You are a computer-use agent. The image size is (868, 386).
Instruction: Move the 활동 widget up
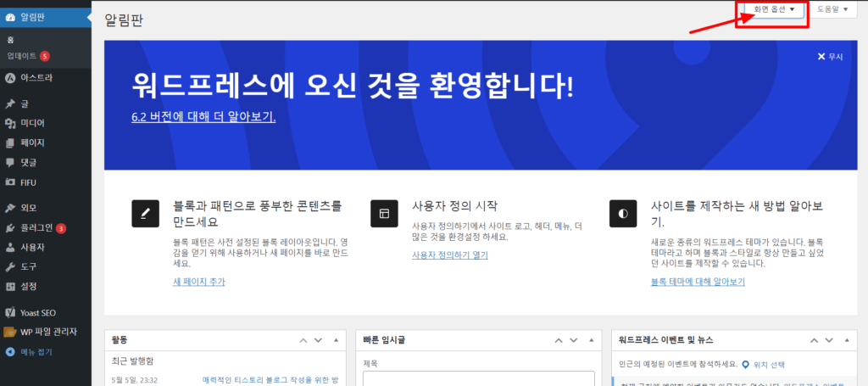click(x=303, y=340)
